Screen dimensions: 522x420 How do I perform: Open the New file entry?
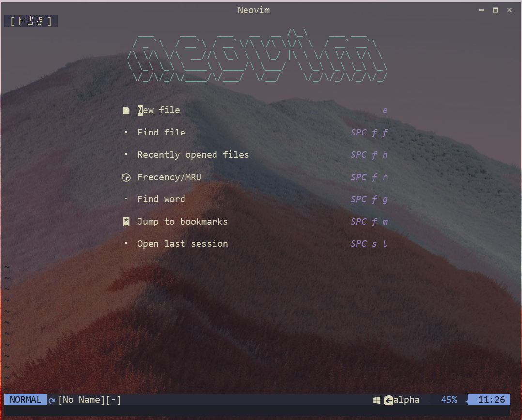[x=159, y=110]
